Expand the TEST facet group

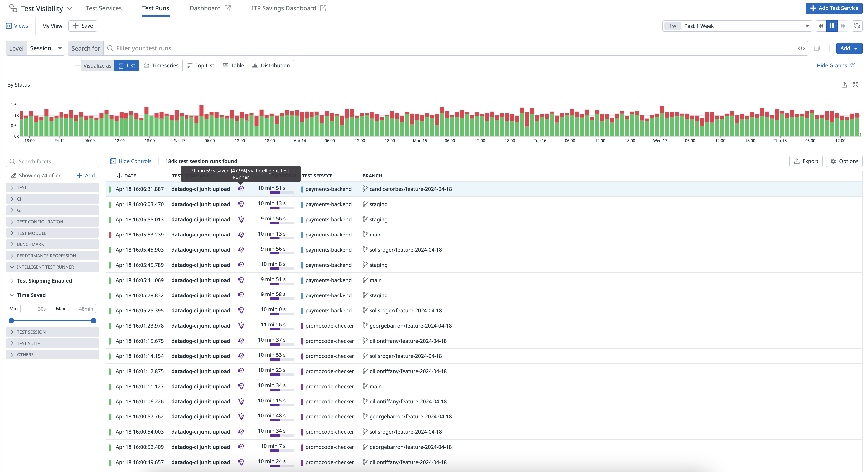[x=53, y=188]
